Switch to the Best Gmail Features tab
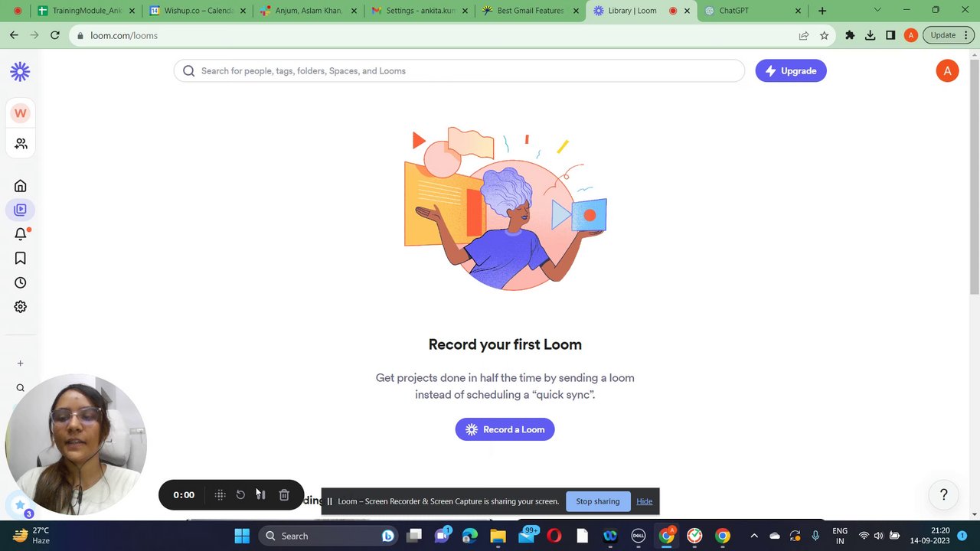 coord(530,11)
